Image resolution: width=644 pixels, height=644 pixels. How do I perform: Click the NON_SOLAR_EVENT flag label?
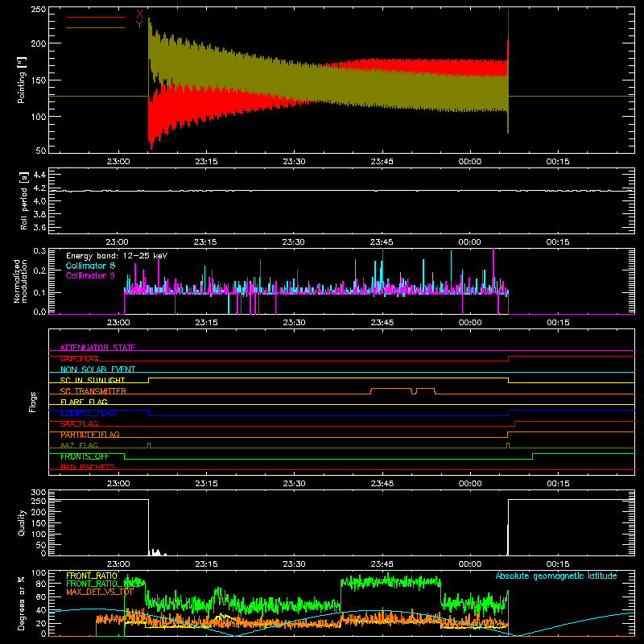point(97,369)
